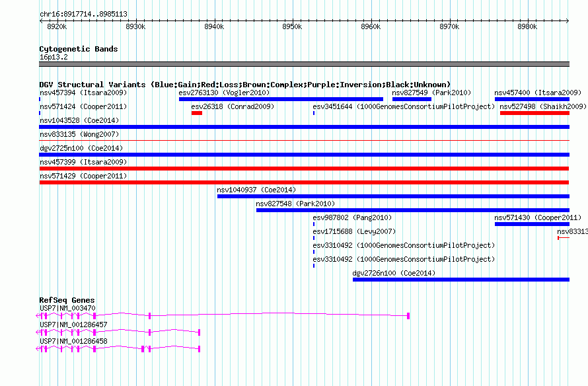This screenshot has width=588, height=386.
Task: Click the nsv833135 (Wong2007) label text
Action: 79,134
